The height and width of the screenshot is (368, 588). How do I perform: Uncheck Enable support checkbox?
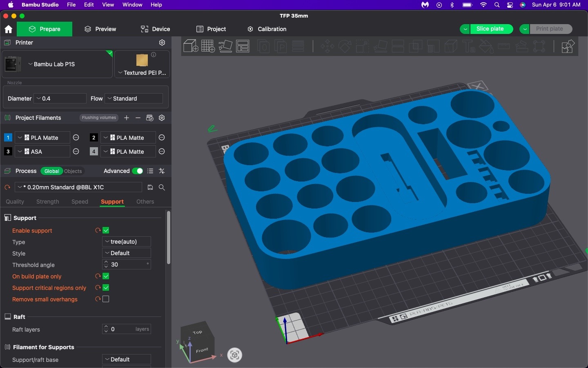(106, 231)
